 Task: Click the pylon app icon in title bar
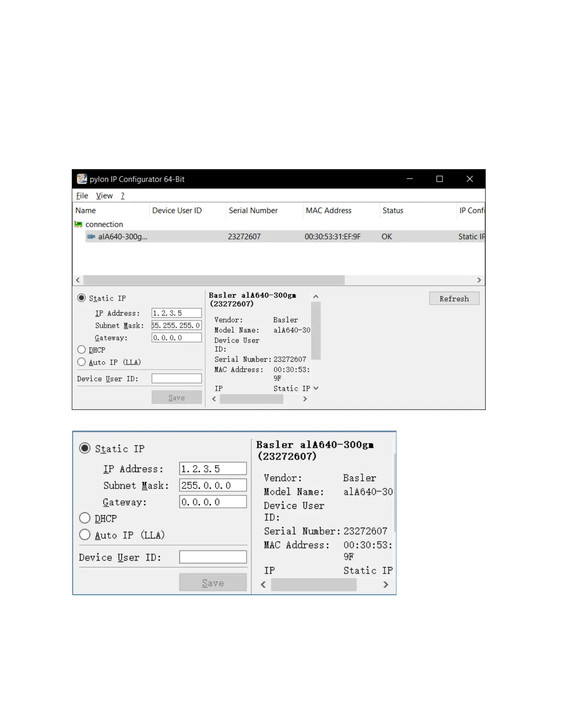(82, 179)
